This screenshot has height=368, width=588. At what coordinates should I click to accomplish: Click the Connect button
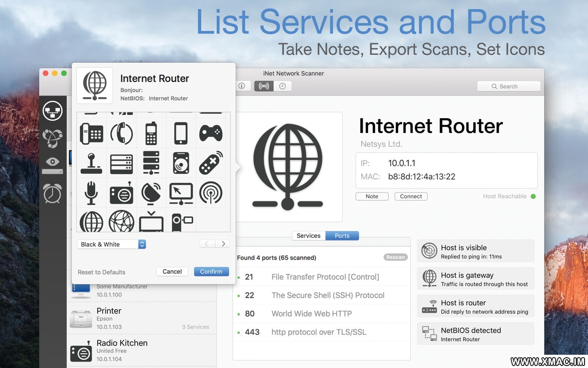pyautogui.click(x=411, y=196)
